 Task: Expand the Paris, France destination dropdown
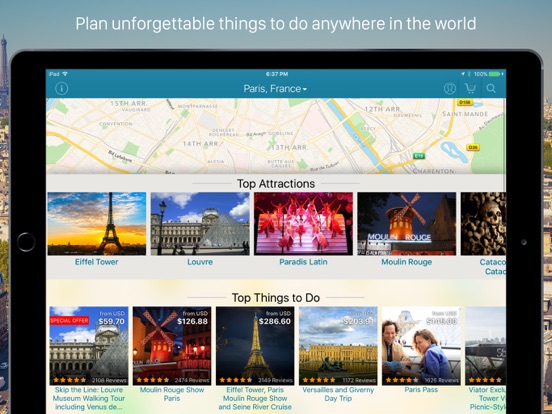point(275,89)
